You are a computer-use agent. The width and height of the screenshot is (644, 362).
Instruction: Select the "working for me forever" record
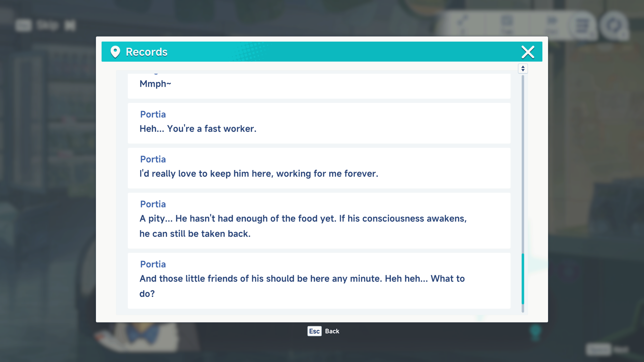tap(319, 168)
